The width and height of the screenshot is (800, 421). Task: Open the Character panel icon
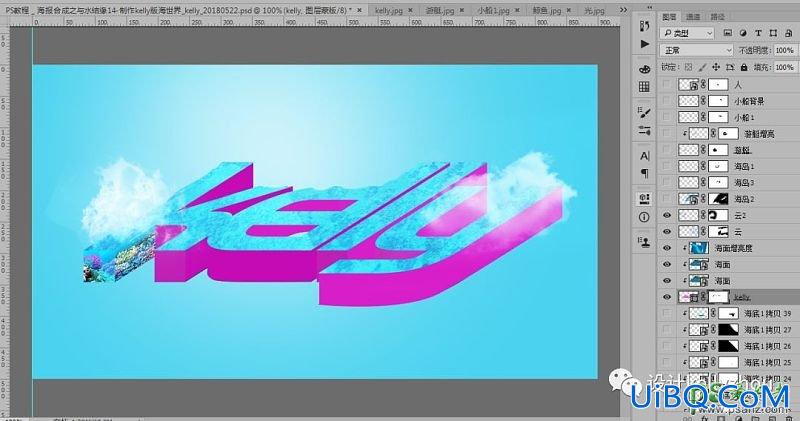click(x=644, y=156)
